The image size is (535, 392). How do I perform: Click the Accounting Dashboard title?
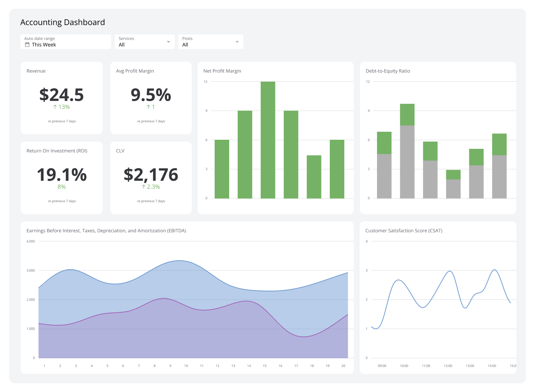(62, 22)
